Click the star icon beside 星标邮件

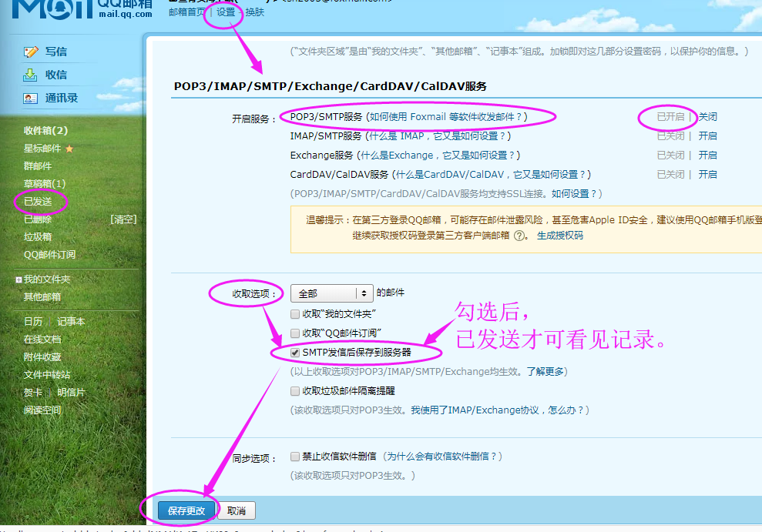click(x=69, y=149)
